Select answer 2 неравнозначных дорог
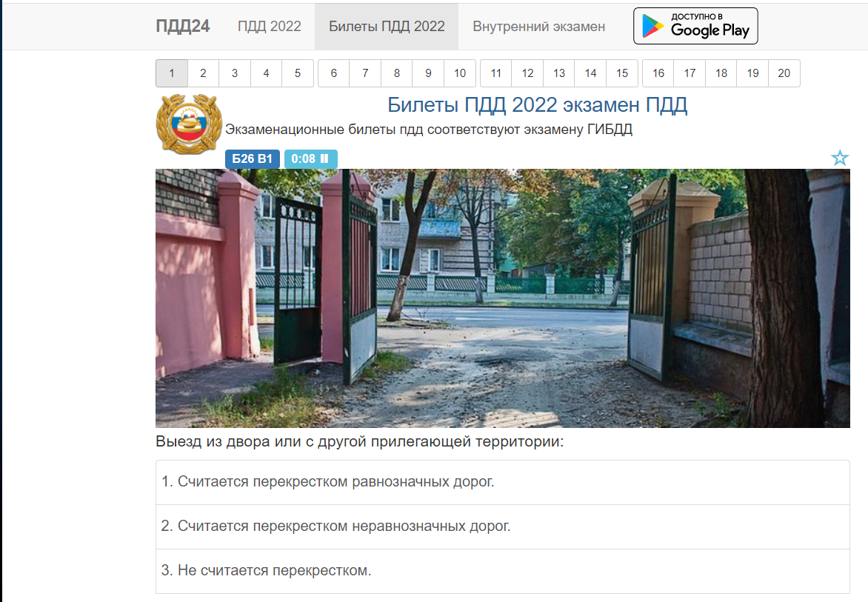This screenshot has height=602, width=868. pos(503,526)
